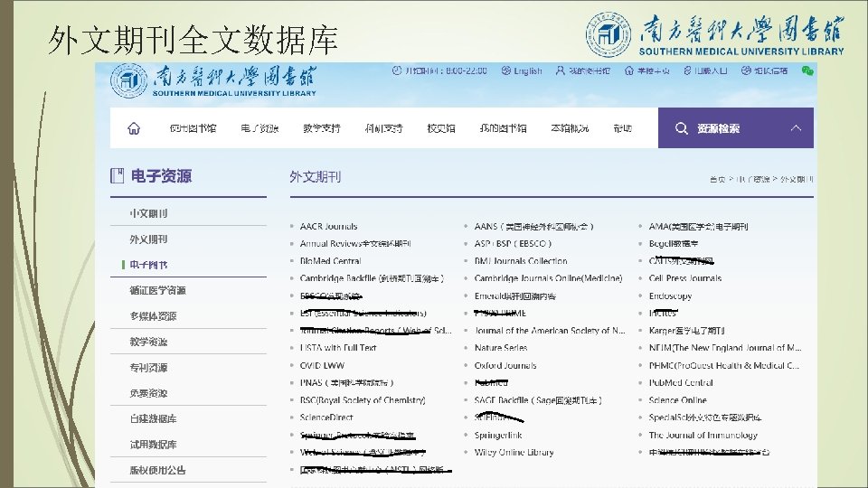Open Journal of the American Society of N... link
Image resolution: width=868 pixels, height=488 pixels.
click(x=550, y=331)
